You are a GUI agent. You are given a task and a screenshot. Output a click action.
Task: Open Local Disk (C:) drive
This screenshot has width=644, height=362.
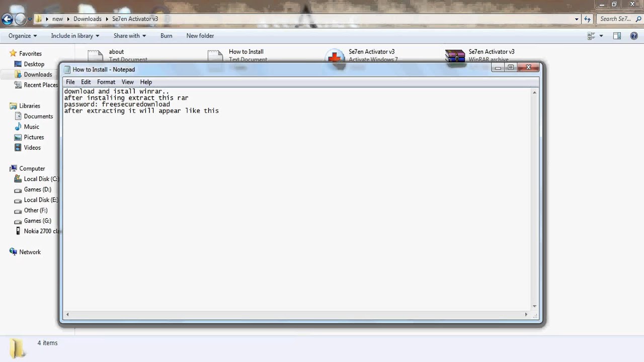[x=41, y=179]
